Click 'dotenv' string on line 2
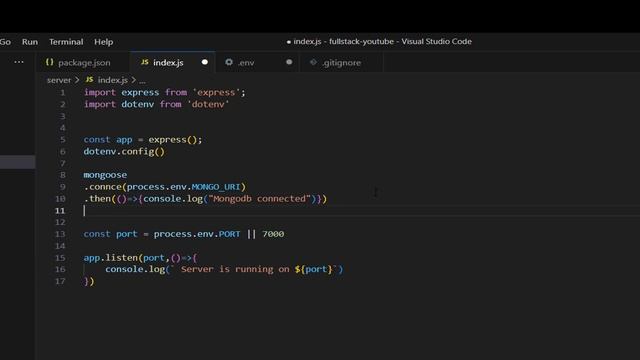Viewport: 640px width, 360px height. pos(208,104)
